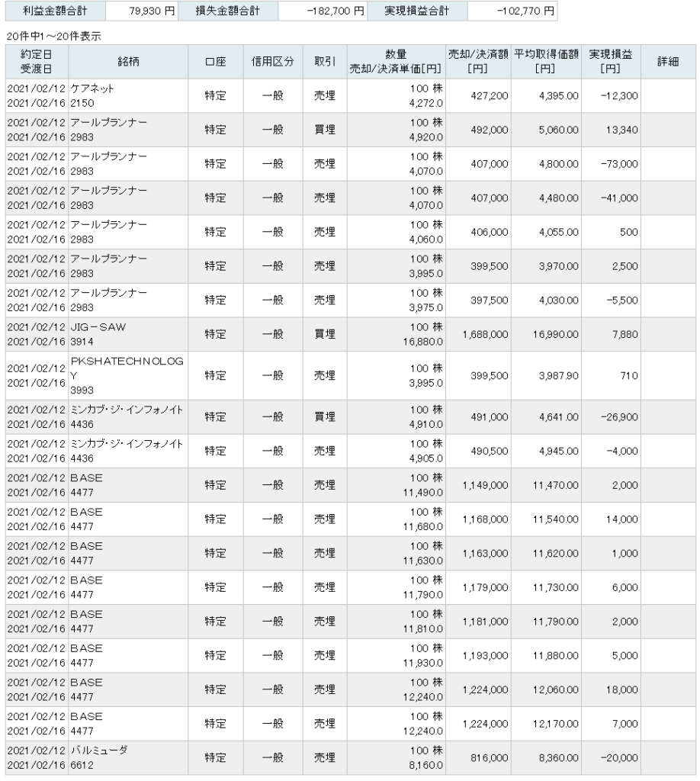
Task: Click the 4,800.00 average acquisition price
Action: 559,164
